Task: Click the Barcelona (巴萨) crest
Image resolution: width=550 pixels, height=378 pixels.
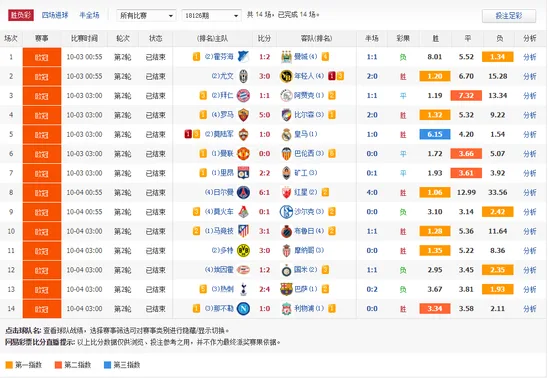Action: point(286,289)
